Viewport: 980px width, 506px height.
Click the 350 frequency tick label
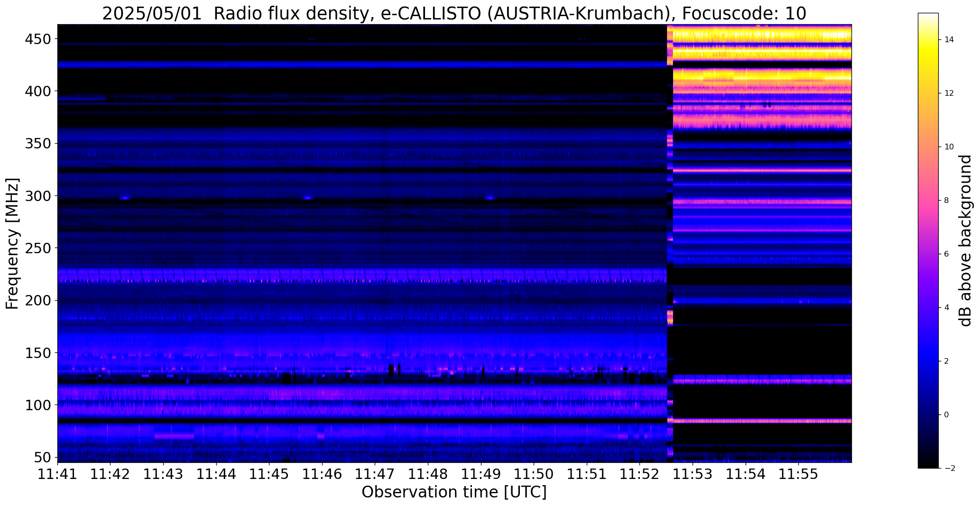37,143
